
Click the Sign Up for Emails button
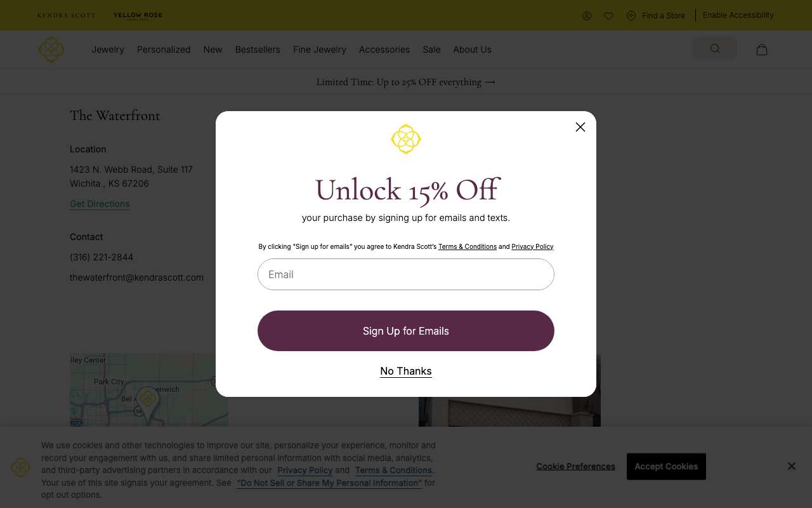[x=406, y=331]
